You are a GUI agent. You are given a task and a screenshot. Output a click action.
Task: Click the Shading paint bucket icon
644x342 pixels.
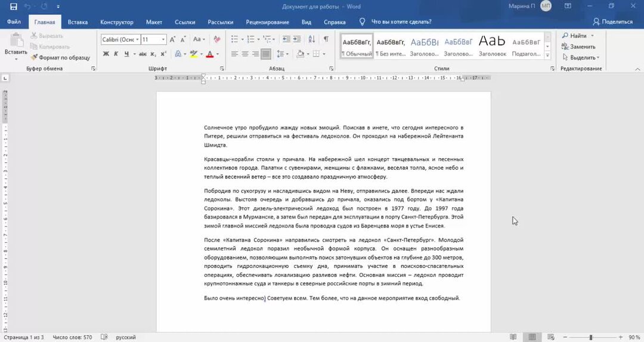(x=300, y=54)
